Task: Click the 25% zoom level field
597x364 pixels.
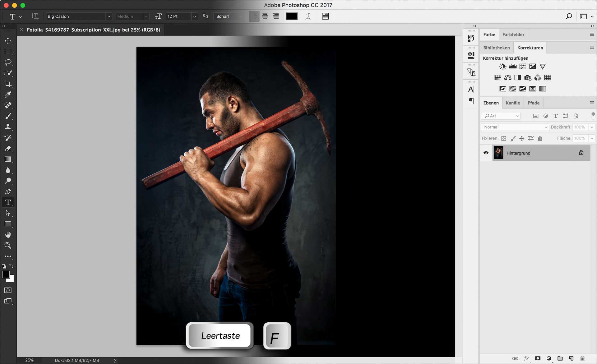Action: pyautogui.click(x=30, y=360)
